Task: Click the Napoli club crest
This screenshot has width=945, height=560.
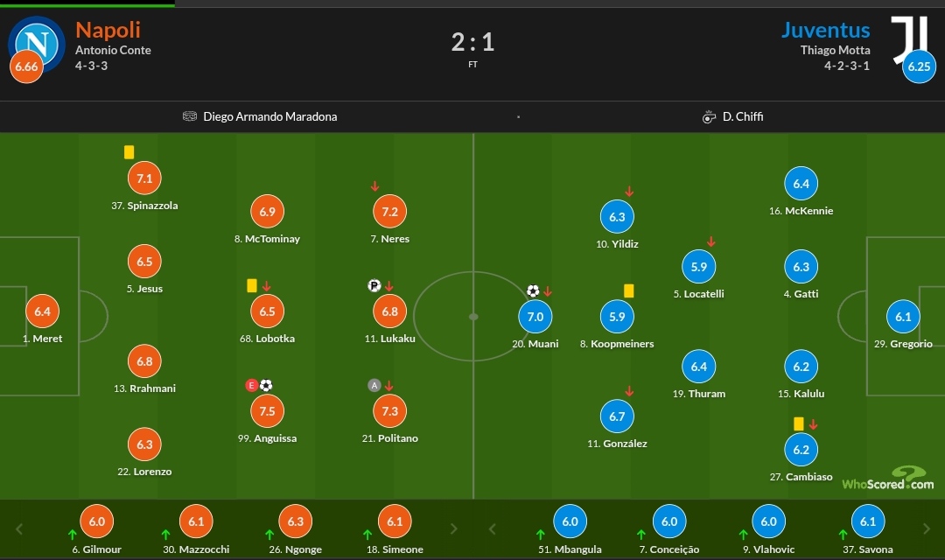Action: [37, 42]
